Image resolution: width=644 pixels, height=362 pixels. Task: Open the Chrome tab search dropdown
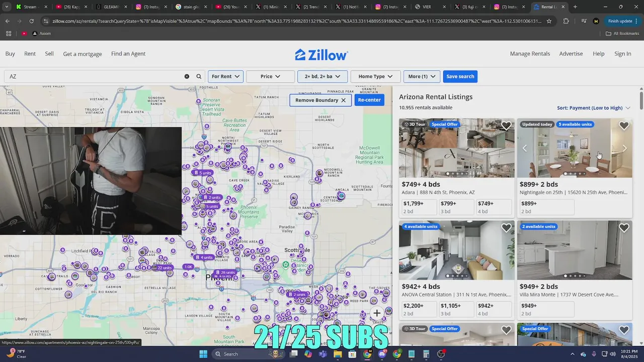pyautogui.click(x=7, y=7)
